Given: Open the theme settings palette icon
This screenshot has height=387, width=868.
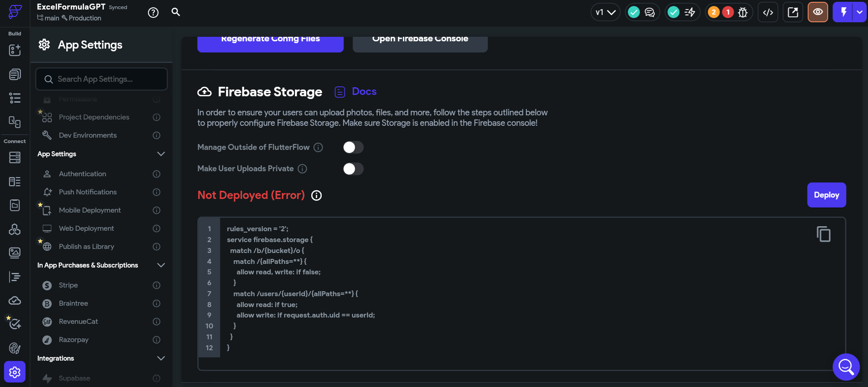Looking at the screenshot, I should coord(15,348).
